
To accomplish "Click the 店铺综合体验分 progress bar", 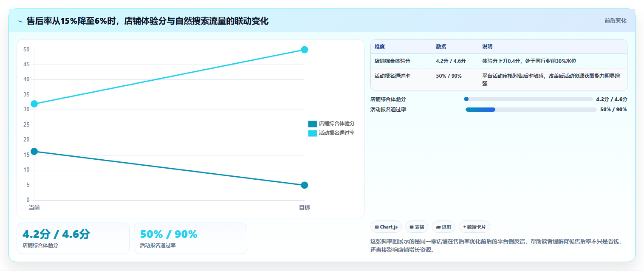I will (528, 99).
